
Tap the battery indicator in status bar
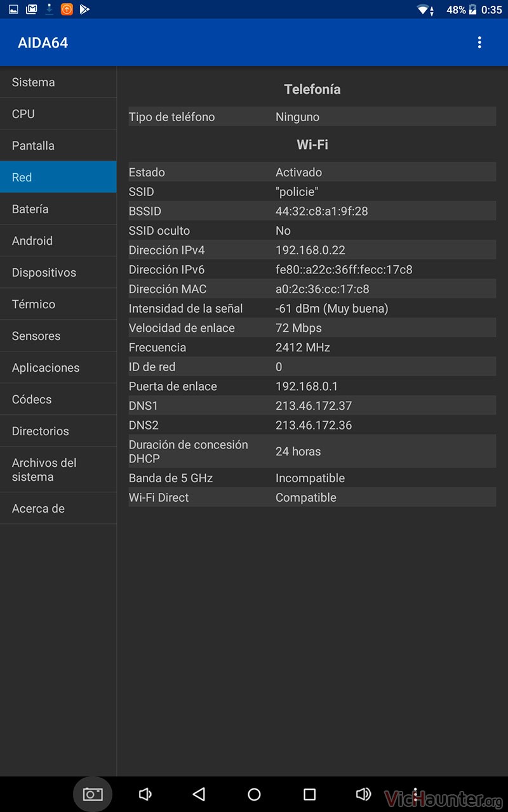click(x=472, y=10)
